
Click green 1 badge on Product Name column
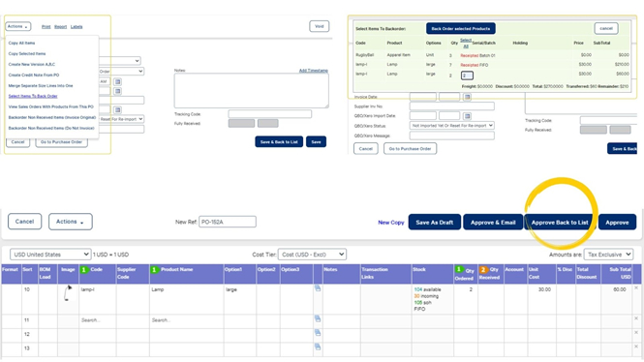point(154,270)
